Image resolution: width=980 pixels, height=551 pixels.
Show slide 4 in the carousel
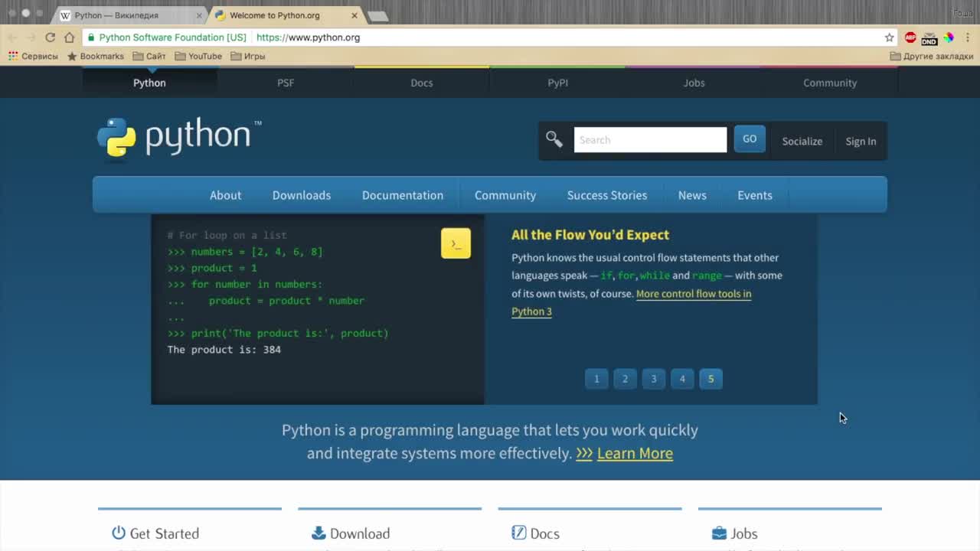coord(682,379)
